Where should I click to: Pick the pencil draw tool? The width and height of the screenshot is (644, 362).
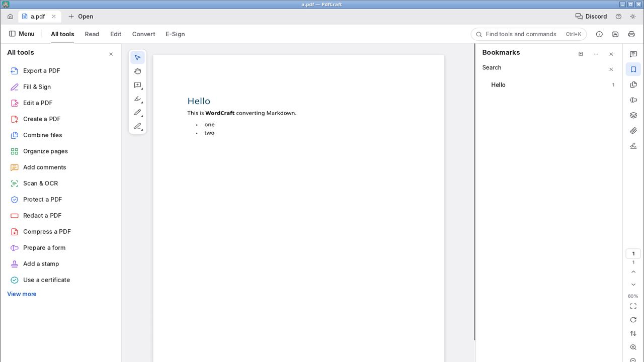pos(137,113)
